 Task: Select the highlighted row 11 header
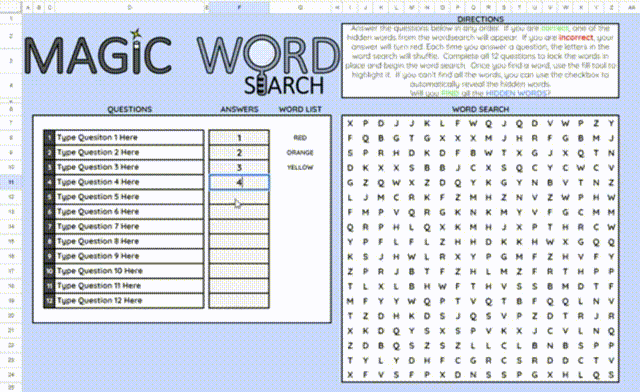11,182
